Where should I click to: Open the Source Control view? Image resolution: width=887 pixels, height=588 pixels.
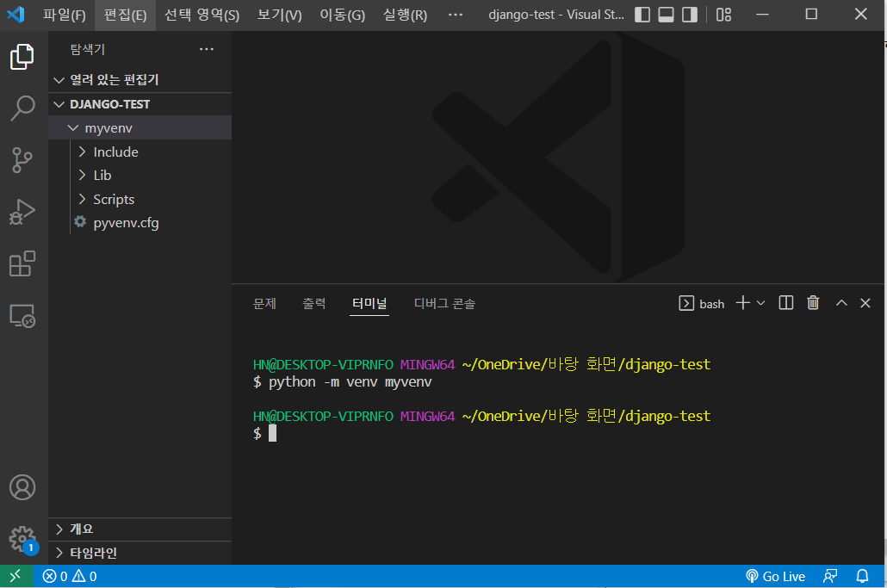point(22,160)
